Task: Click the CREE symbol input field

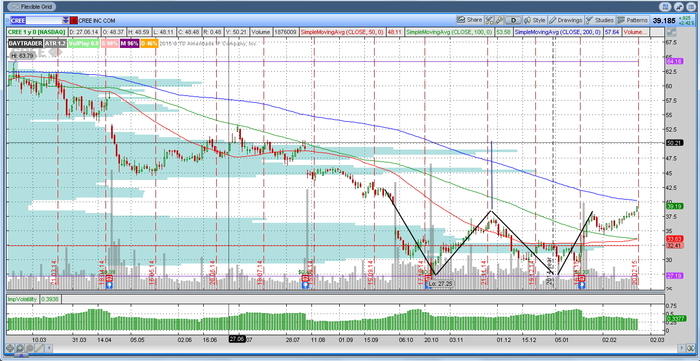Action: tap(36, 21)
